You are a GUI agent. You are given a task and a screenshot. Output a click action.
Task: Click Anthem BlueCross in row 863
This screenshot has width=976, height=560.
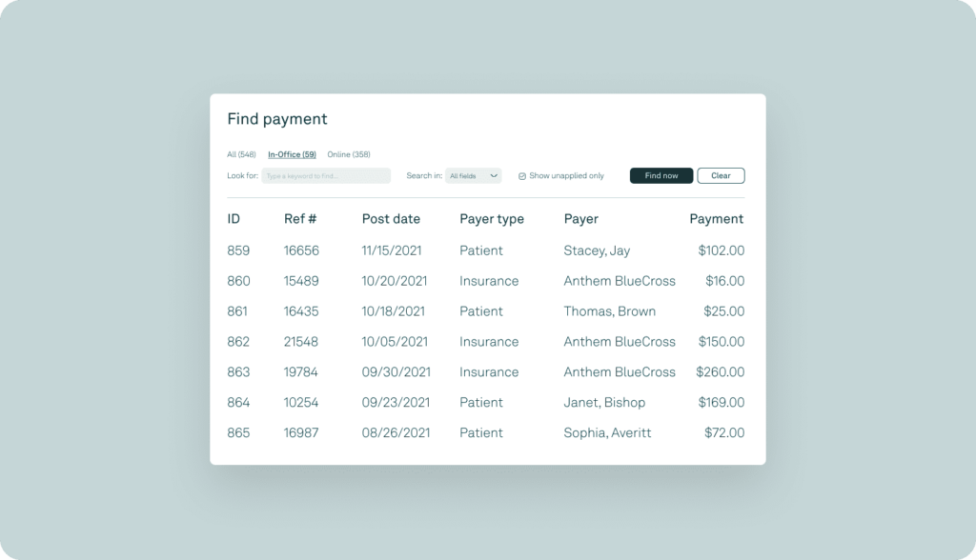click(620, 372)
